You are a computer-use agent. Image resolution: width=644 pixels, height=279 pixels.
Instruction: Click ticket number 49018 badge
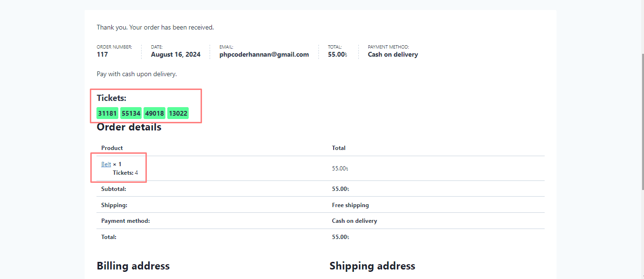(x=154, y=113)
